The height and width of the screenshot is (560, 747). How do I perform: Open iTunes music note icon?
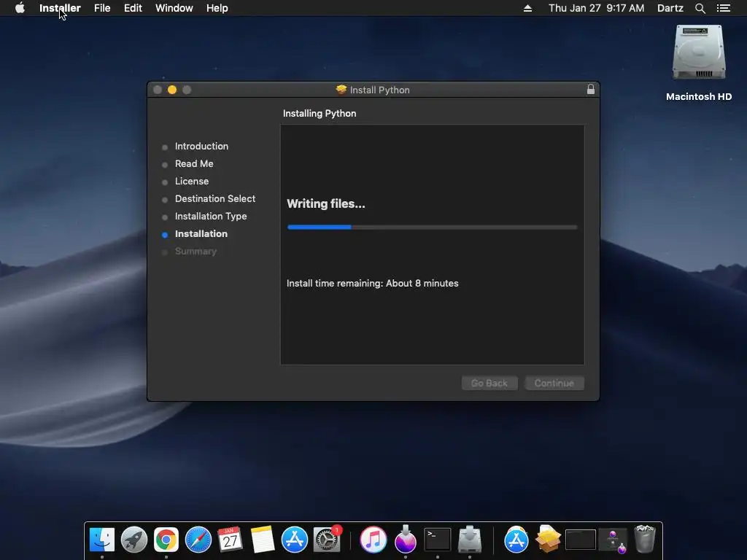coord(373,540)
